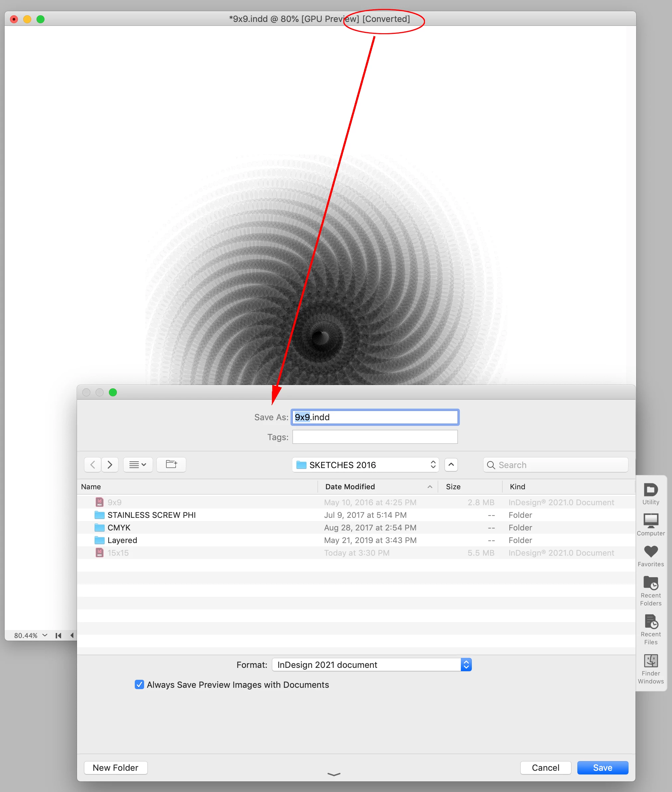Go to first page arrow icon
The width and height of the screenshot is (672, 792).
click(x=58, y=635)
